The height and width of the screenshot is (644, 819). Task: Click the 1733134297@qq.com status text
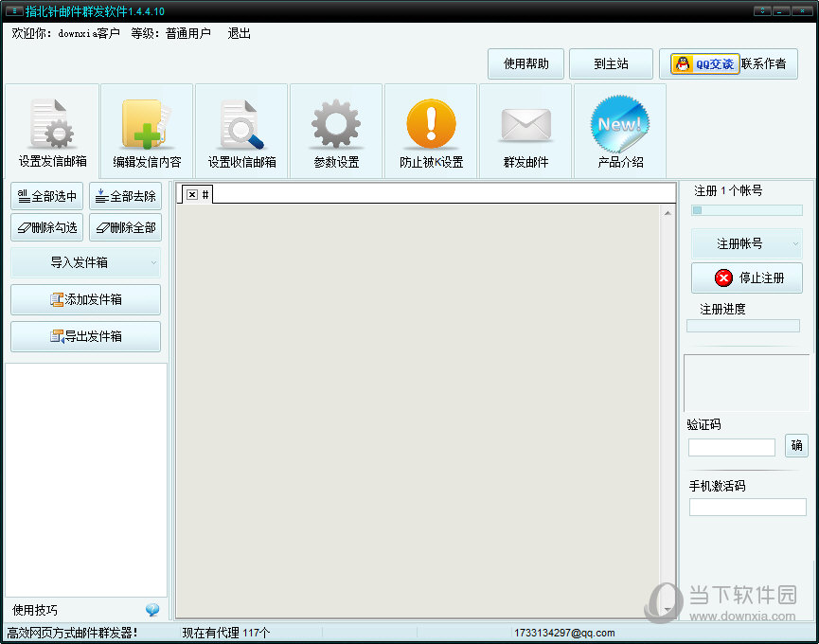pos(564,633)
